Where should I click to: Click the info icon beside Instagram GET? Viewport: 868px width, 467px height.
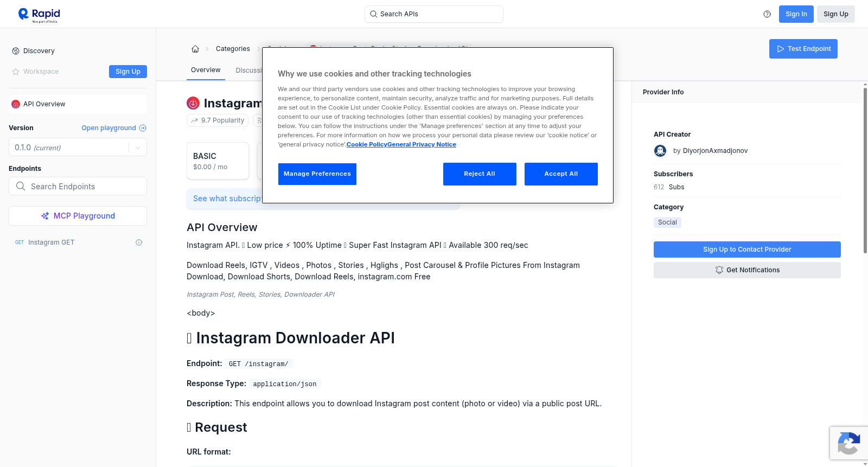point(139,242)
